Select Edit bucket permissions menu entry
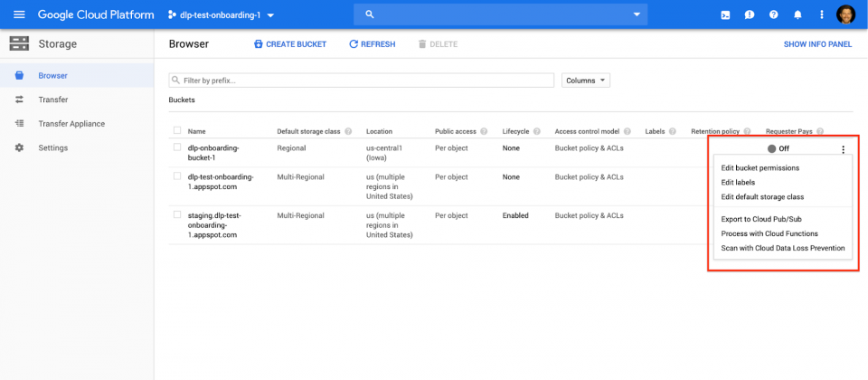 759,168
